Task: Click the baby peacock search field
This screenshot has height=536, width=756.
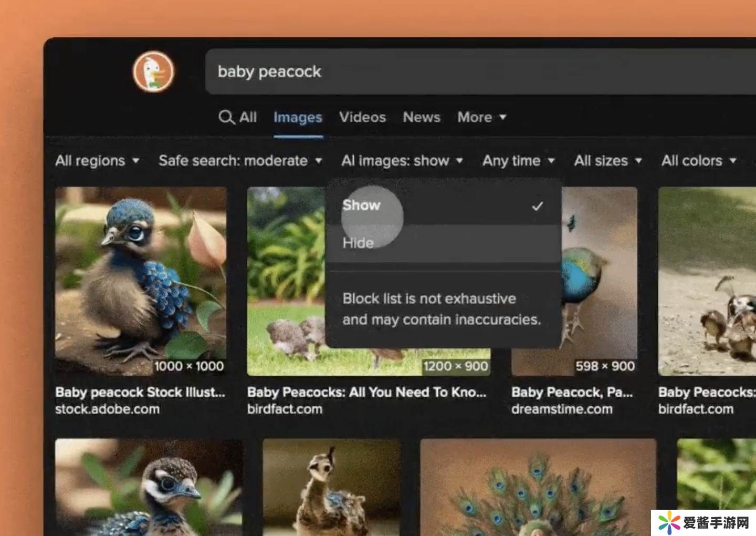Action: [472, 72]
